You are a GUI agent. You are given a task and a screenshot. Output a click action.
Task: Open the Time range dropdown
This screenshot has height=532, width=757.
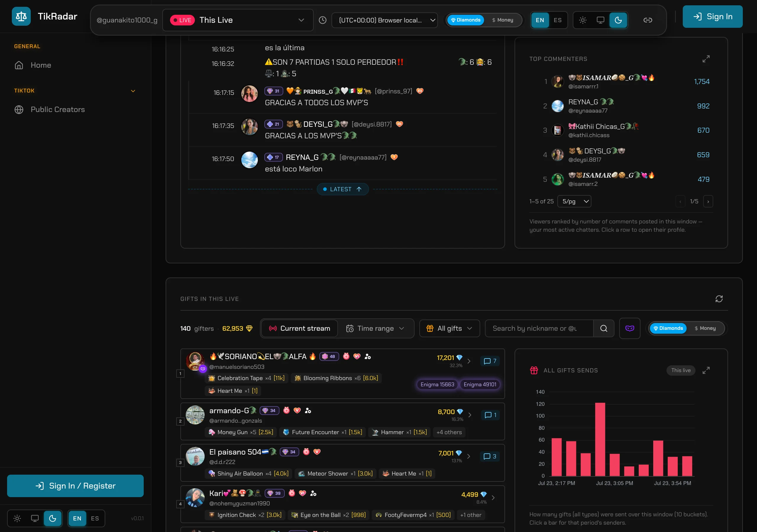pyautogui.click(x=375, y=328)
